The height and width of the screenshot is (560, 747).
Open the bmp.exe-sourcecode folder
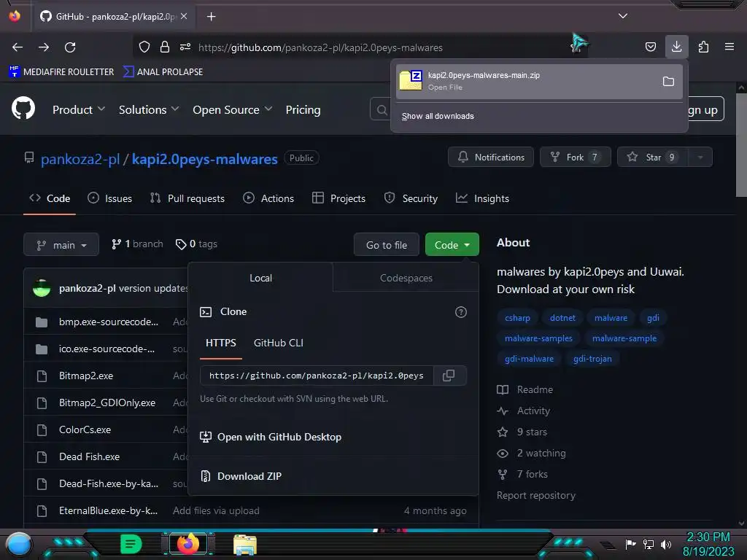coord(109,322)
